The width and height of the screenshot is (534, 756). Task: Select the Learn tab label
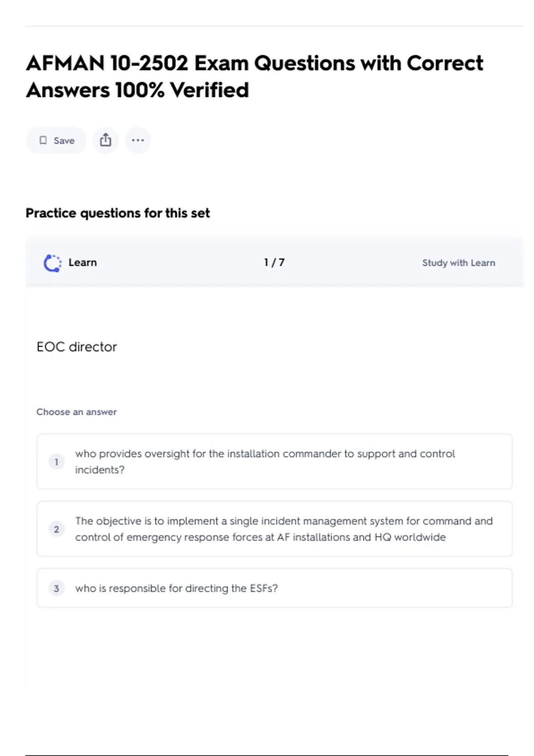click(x=82, y=262)
